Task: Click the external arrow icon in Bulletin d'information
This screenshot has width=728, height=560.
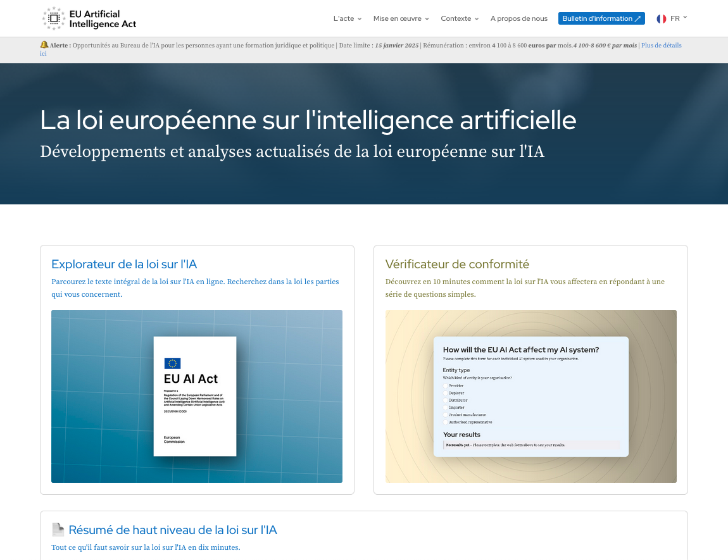Action: [637, 19]
